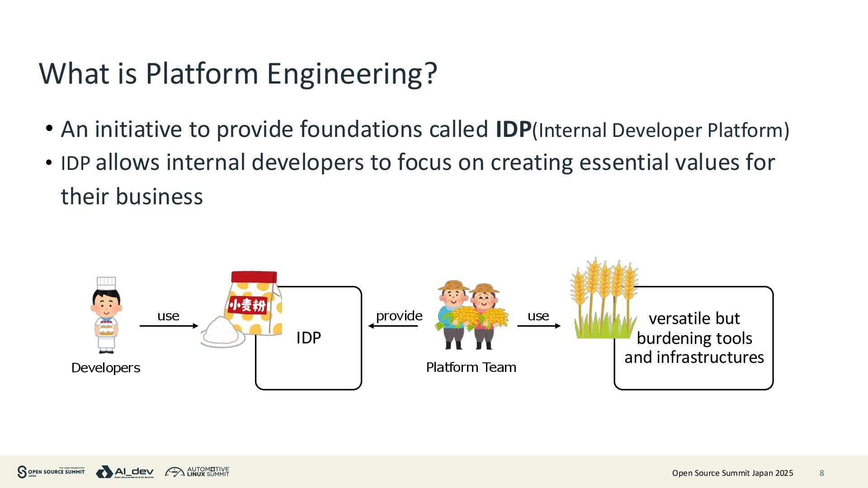Click the 'use' label near Developers

(168, 316)
